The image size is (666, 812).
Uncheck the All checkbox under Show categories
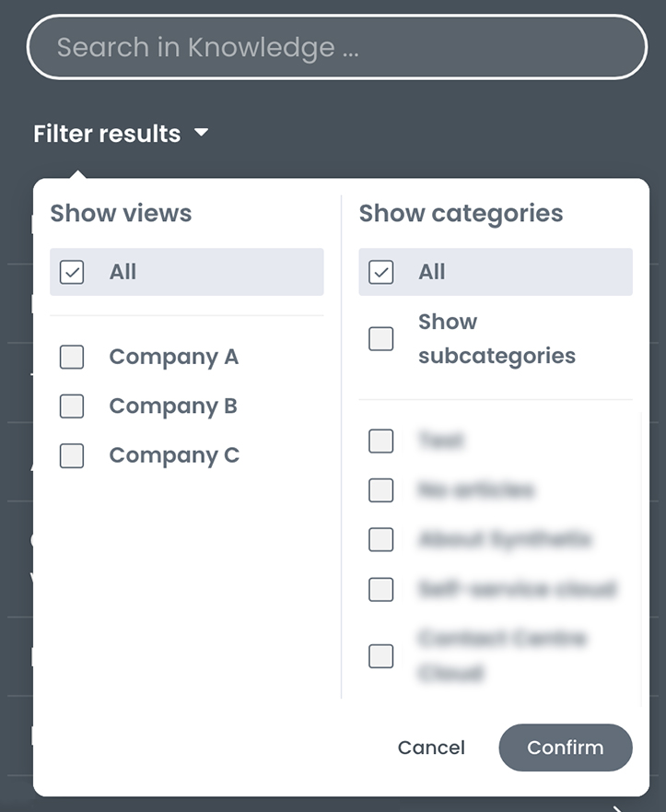(x=380, y=272)
